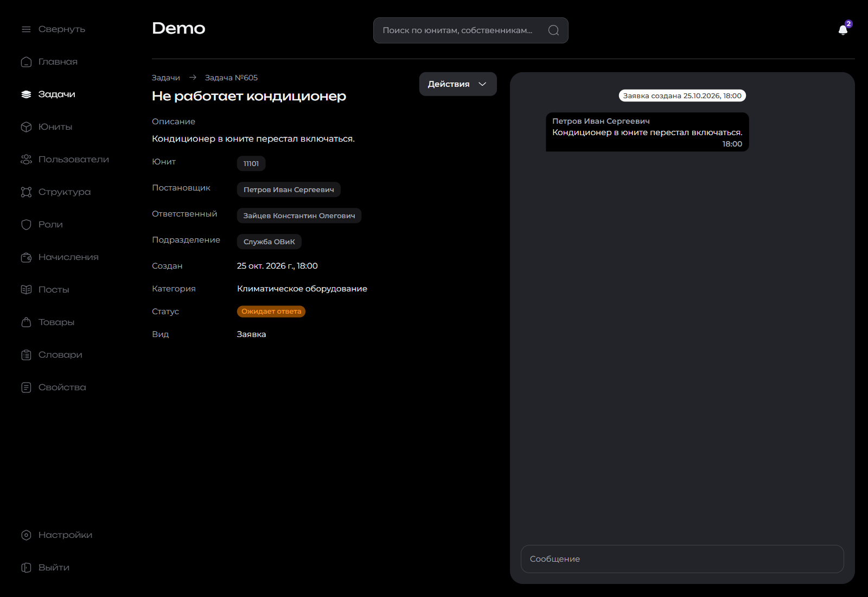This screenshot has height=597, width=868.
Task: Open notifications bell with badge
Action: click(844, 29)
